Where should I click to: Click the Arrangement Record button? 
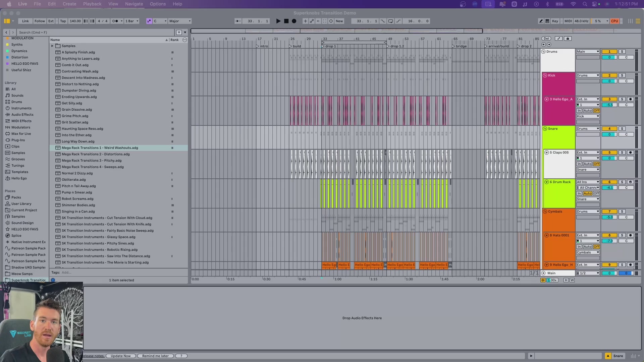[x=294, y=21]
